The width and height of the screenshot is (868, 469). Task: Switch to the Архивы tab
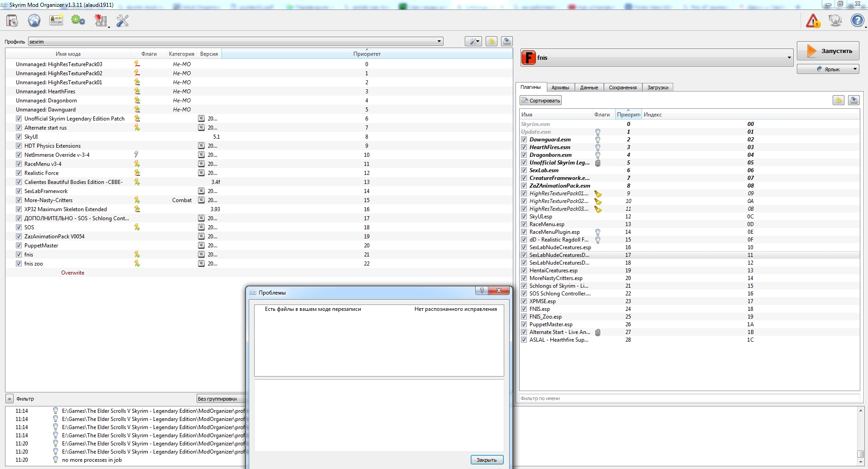coord(560,87)
